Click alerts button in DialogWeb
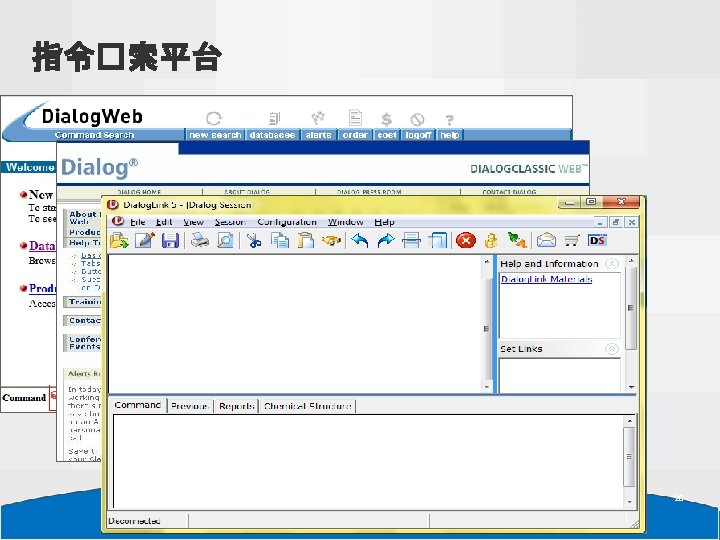This screenshot has width=720, height=540. (x=318, y=135)
